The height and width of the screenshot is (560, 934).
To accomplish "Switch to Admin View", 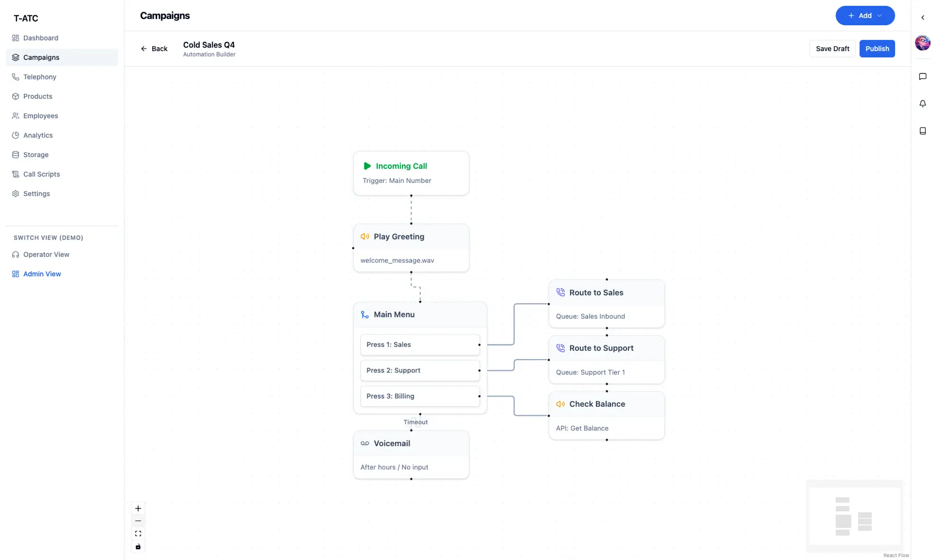I will (x=42, y=273).
